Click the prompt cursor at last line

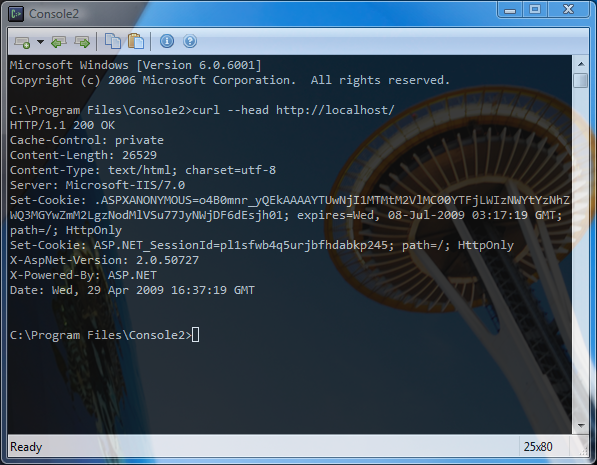tap(195, 335)
